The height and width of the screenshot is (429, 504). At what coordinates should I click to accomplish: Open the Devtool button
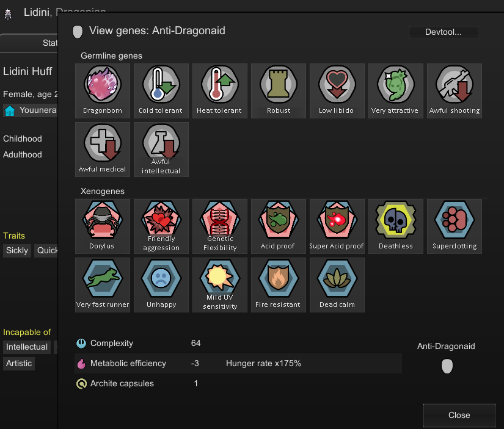444,32
